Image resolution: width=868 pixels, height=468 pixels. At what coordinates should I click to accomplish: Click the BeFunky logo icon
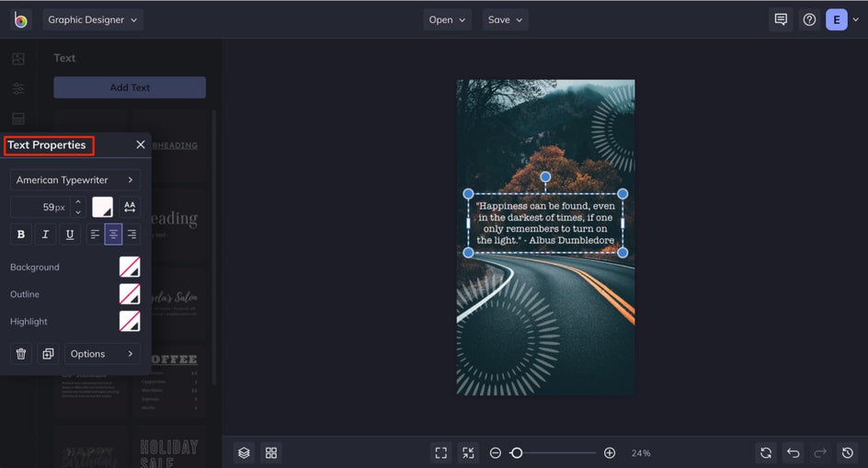[x=20, y=20]
